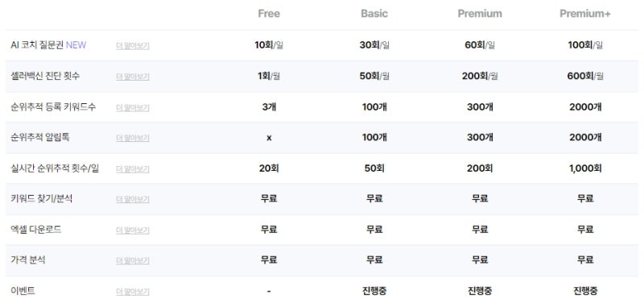Click the 'AI 코치 질문권' row label
This screenshot has height=308, width=644.
[37, 45]
